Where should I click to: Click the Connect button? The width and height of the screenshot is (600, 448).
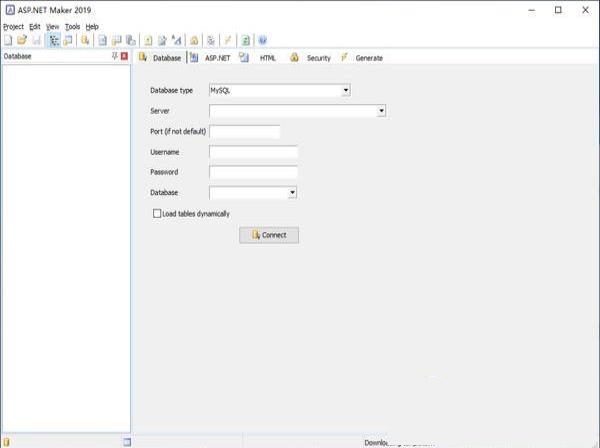pos(269,235)
